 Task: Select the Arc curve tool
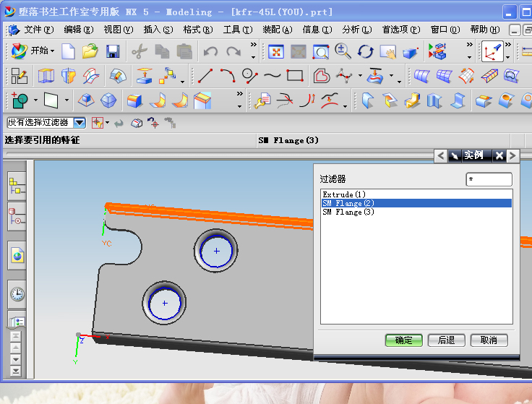click(x=228, y=76)
